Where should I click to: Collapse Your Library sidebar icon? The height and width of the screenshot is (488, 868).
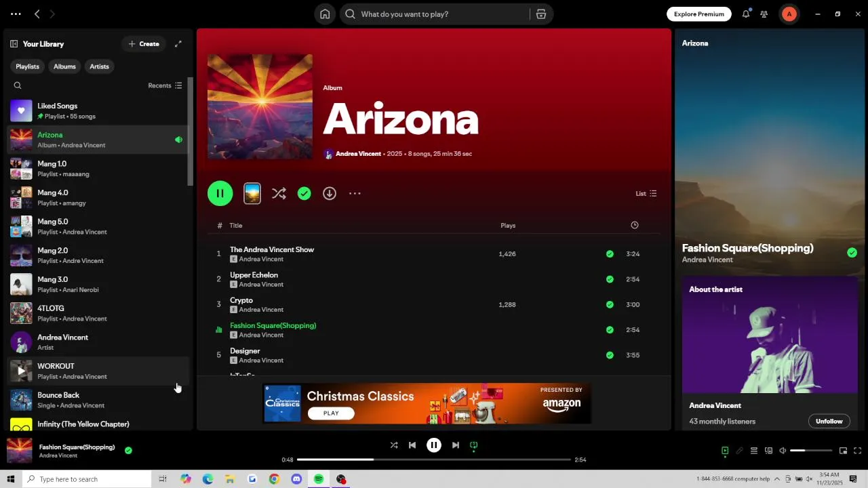point(14,44)
